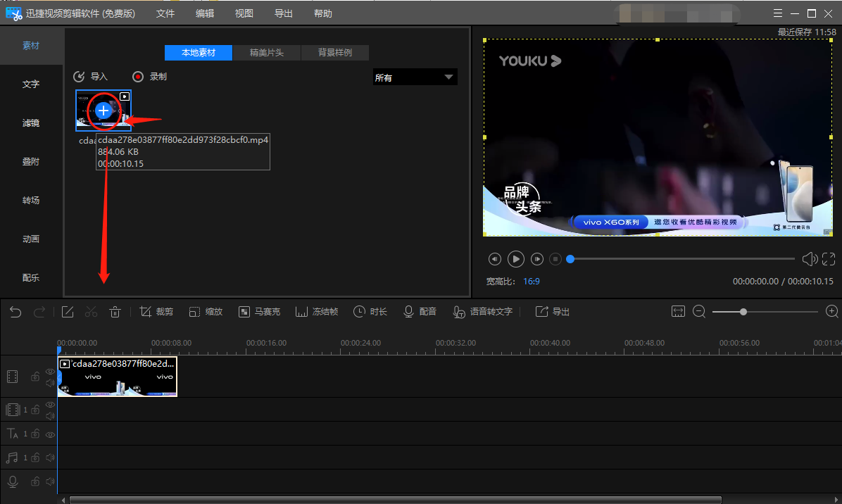The height and width of the screenshot is (504, 842).
Task: Open the hamburger settings menu icon
Action: [777, 13]
